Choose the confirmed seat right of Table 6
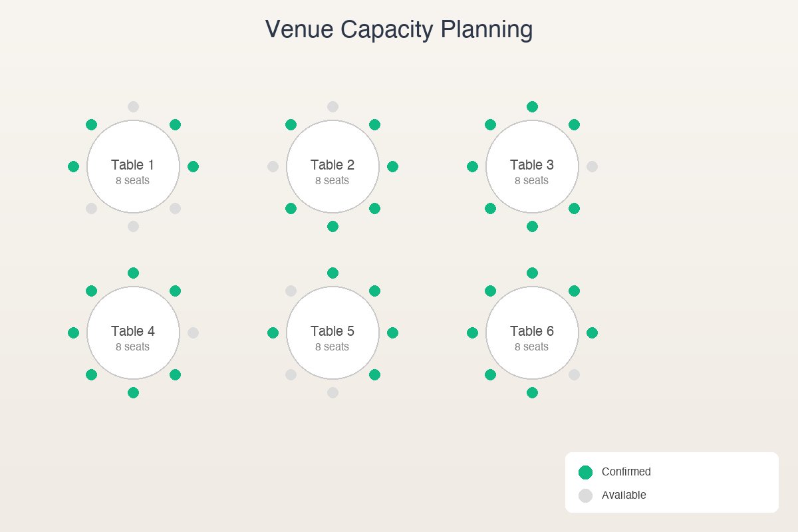Image resolution: width=798 pixels, height=532 pixels. click(x=592, y=332)
